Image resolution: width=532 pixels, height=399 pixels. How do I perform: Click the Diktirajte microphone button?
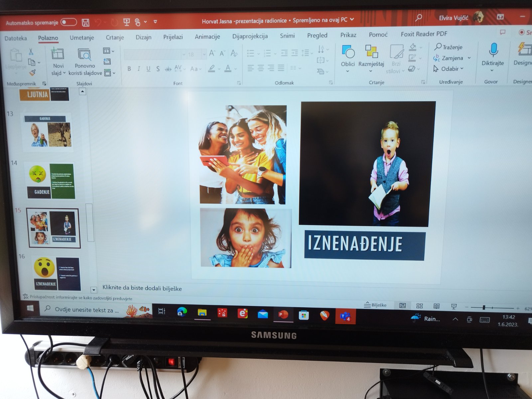(492, 57)
